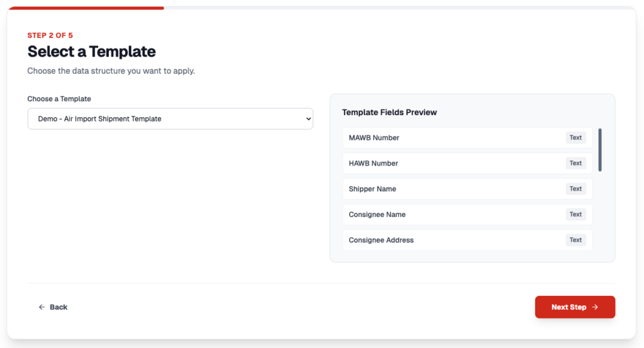The height and width of the screenshot is (348, 644).
Task: Open the Choose a Template dropdown
Action: click(170, 119)
